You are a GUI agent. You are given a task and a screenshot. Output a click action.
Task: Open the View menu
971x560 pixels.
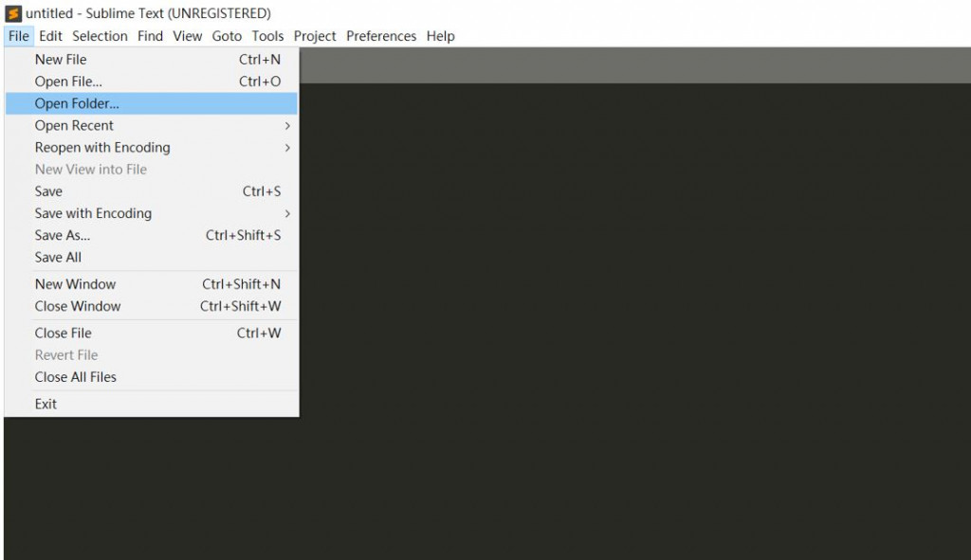coord(187,36)
